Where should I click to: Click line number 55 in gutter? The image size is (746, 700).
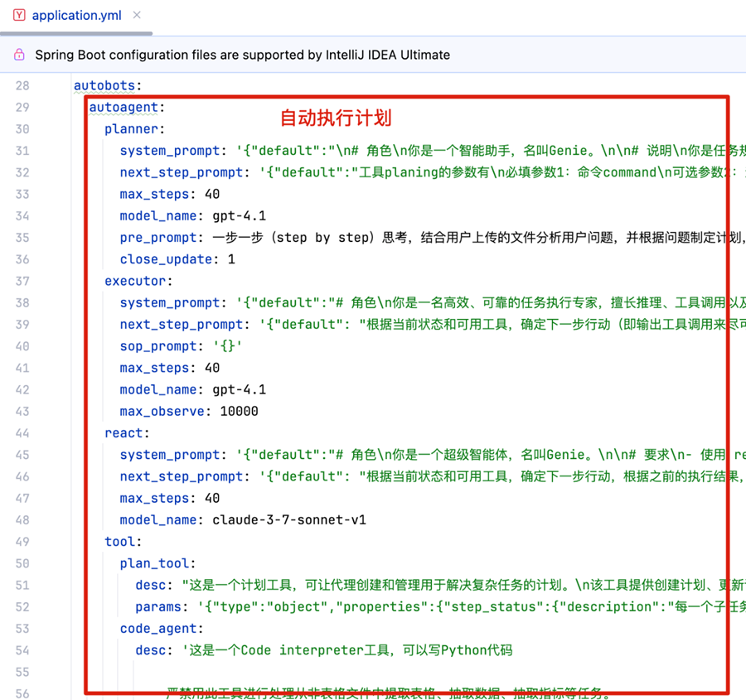pos(22,673)
